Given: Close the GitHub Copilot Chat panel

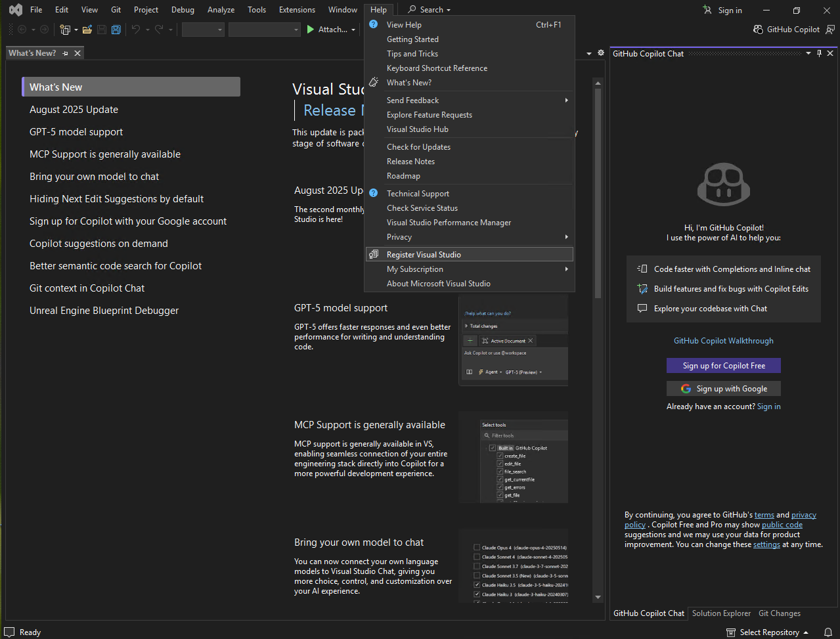Looking at the screenshot, I should [x=830, y=54].
